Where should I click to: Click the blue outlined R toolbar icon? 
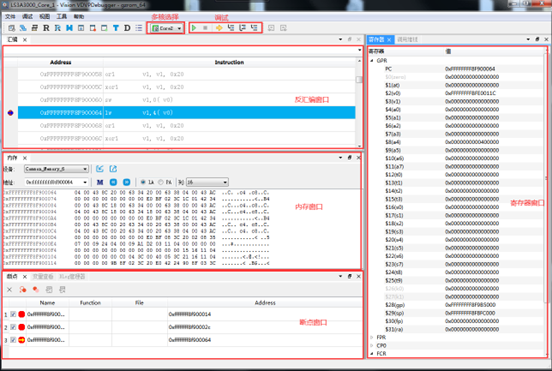(x=57, y=28)
